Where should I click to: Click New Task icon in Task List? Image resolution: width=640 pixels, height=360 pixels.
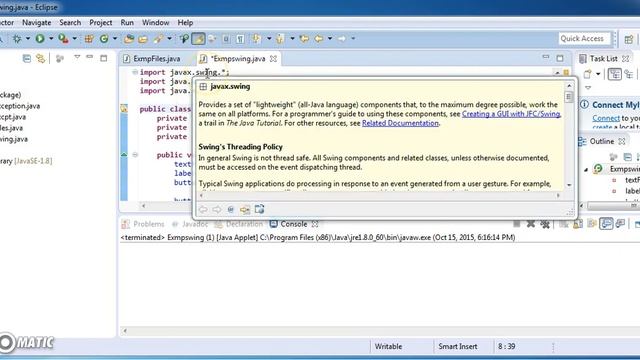(587, 74)
